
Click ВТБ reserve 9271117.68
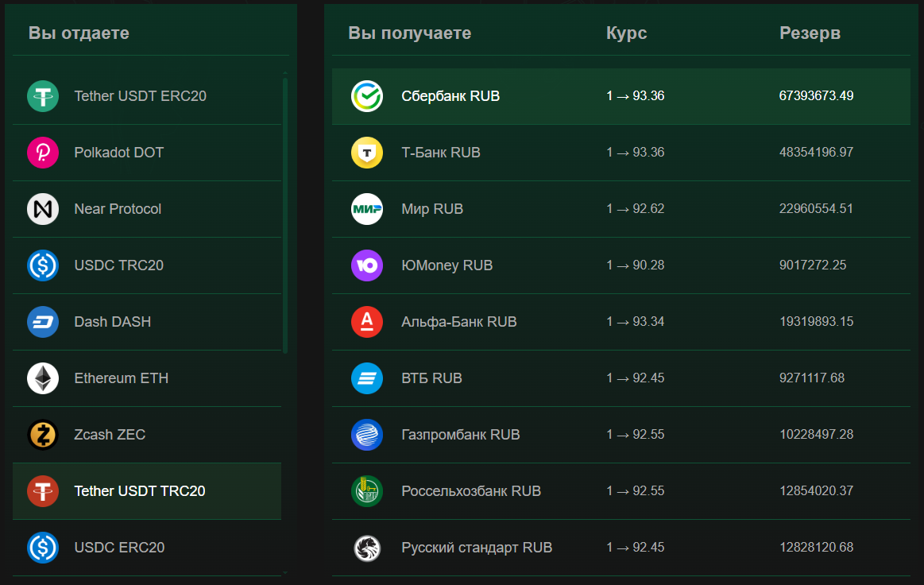coord(812,378)
